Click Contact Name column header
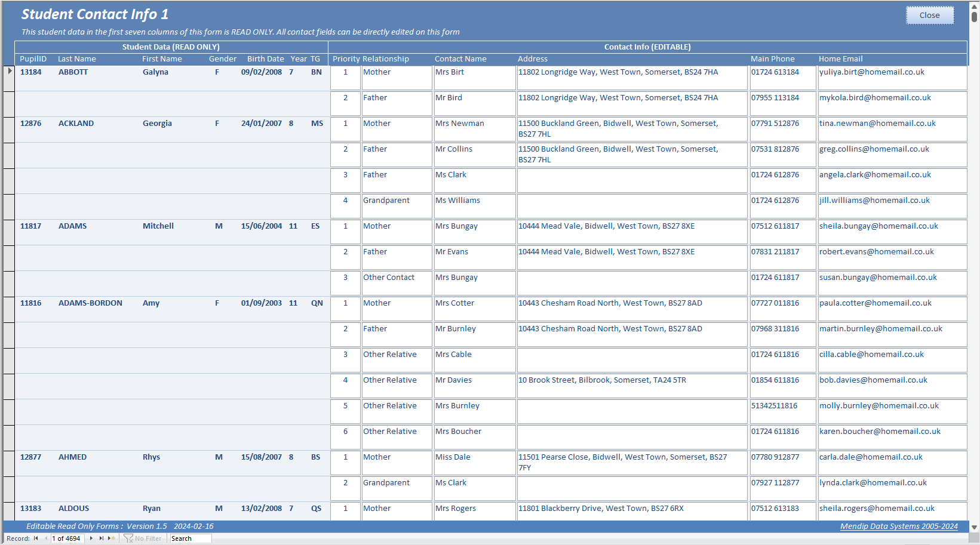 tap(460, 59)
